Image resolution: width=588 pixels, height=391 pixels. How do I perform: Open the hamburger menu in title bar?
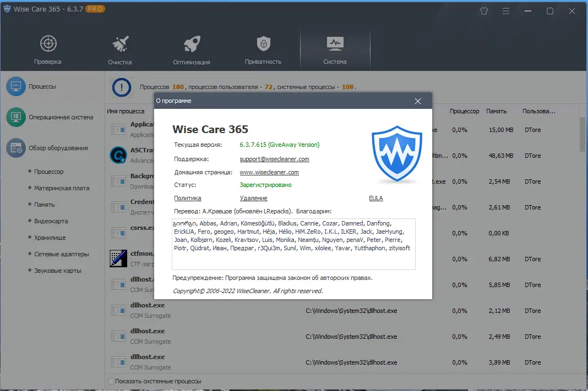coord(506,11)
